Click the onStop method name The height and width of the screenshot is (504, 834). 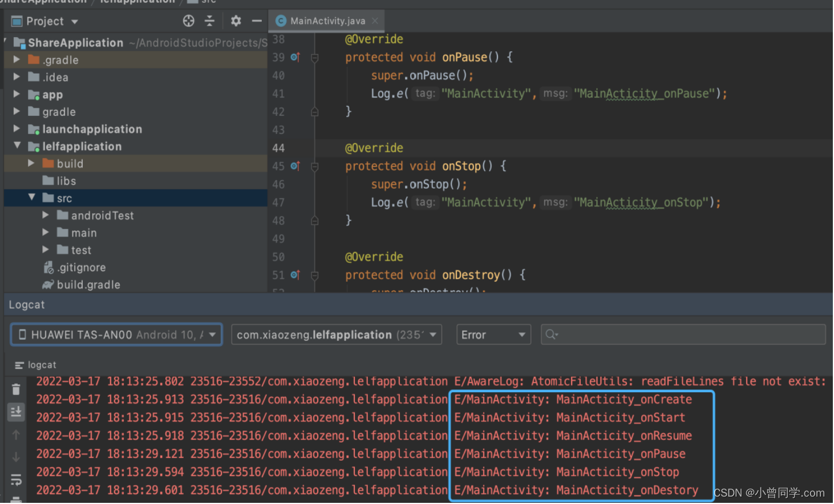pos(461,166)
